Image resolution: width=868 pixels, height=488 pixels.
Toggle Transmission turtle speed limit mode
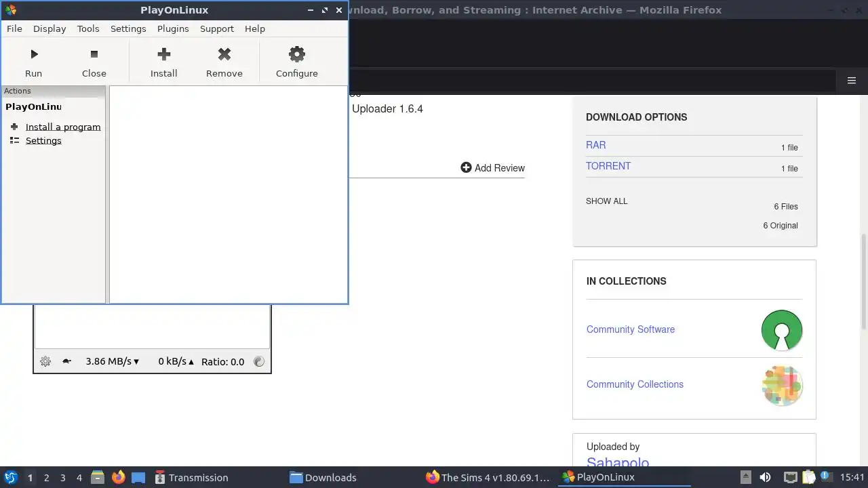66,361
